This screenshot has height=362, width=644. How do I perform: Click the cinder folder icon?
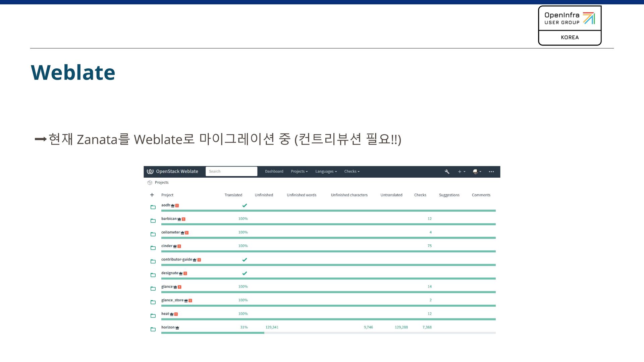coord(153,248)
